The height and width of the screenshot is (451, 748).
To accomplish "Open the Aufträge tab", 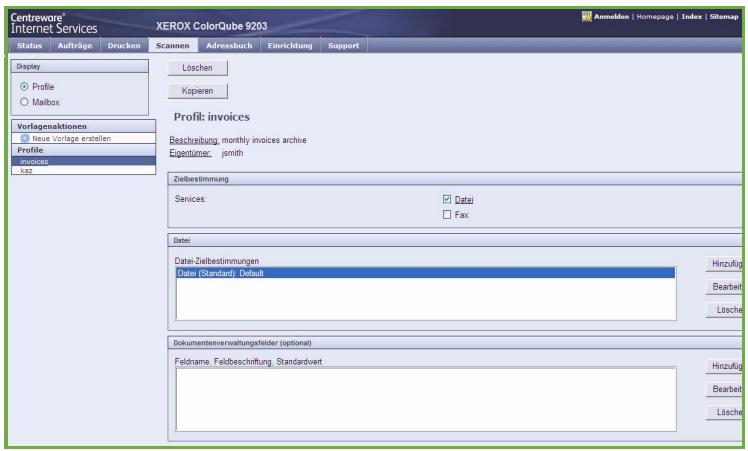I will coord(75,45).
